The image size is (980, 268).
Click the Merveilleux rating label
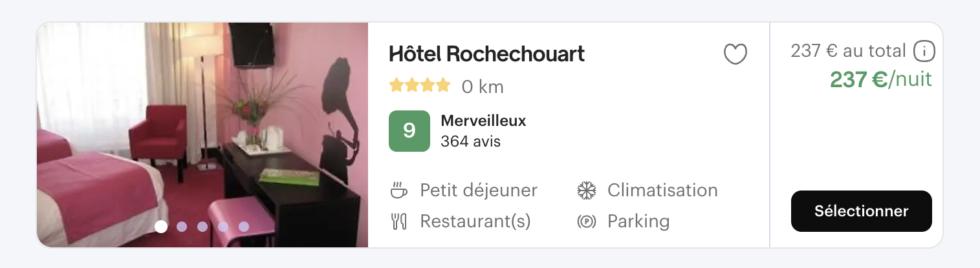point(483,121)
